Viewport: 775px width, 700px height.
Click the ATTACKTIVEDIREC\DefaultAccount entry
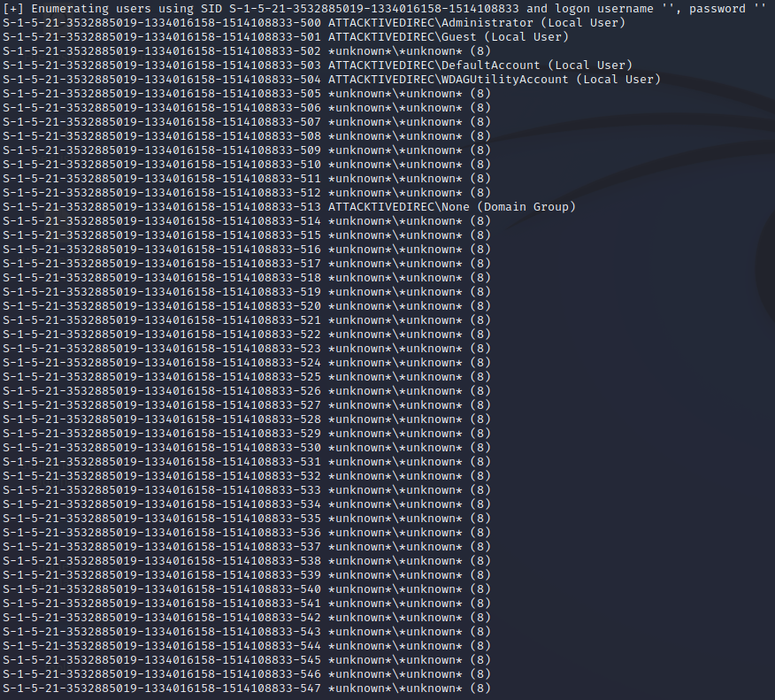(x=434, y=65)
